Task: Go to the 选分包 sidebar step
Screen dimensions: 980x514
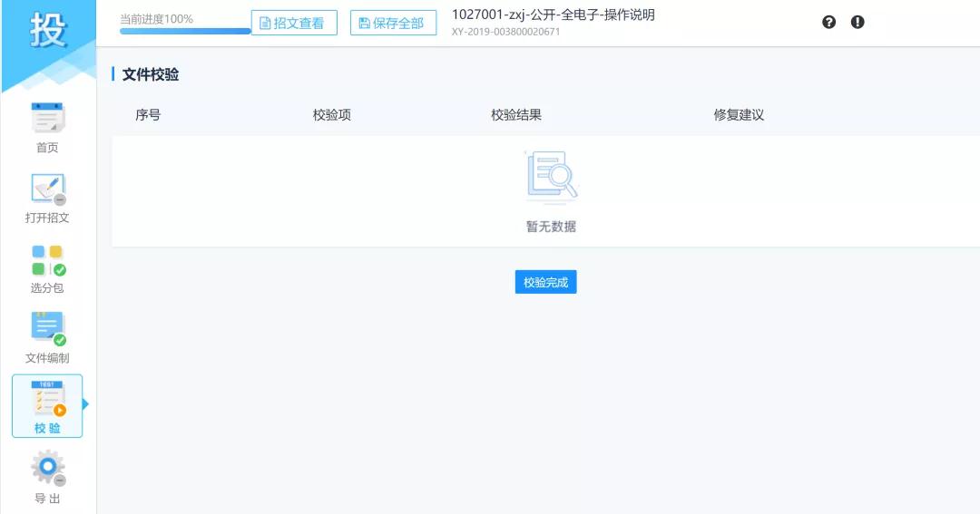Action: (47, 268)
